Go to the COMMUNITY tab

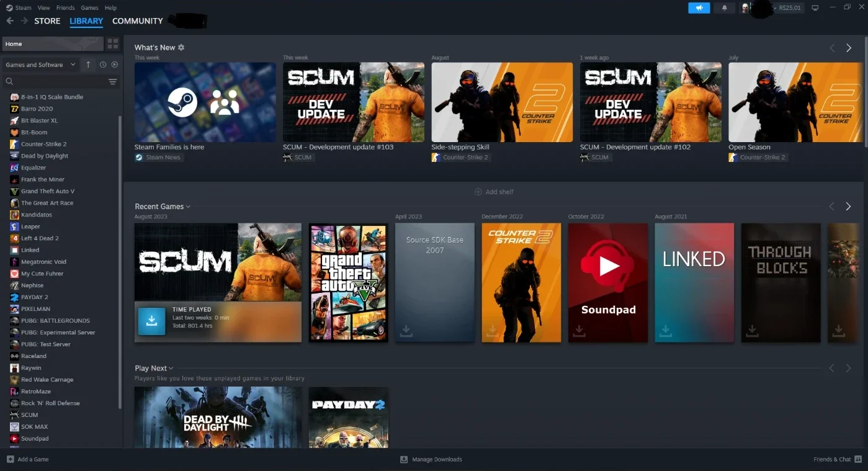pyautogui.click(x=138, y=21)
